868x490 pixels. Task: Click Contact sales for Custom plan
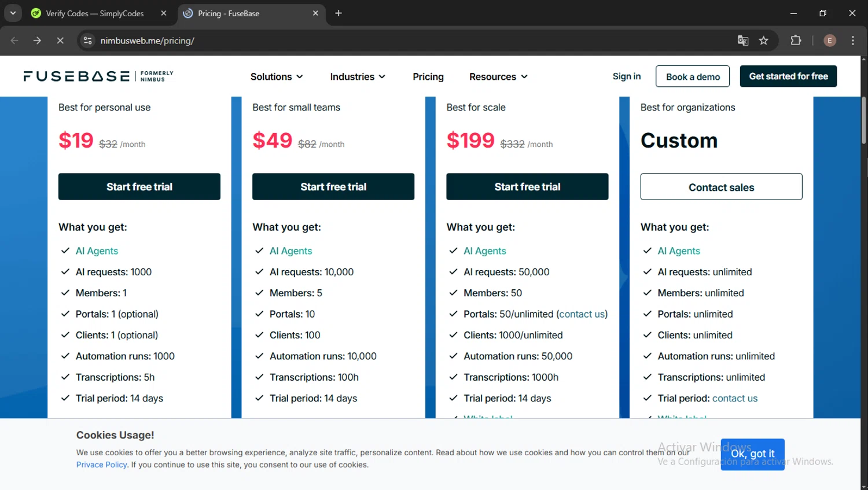tap(721, 187)
